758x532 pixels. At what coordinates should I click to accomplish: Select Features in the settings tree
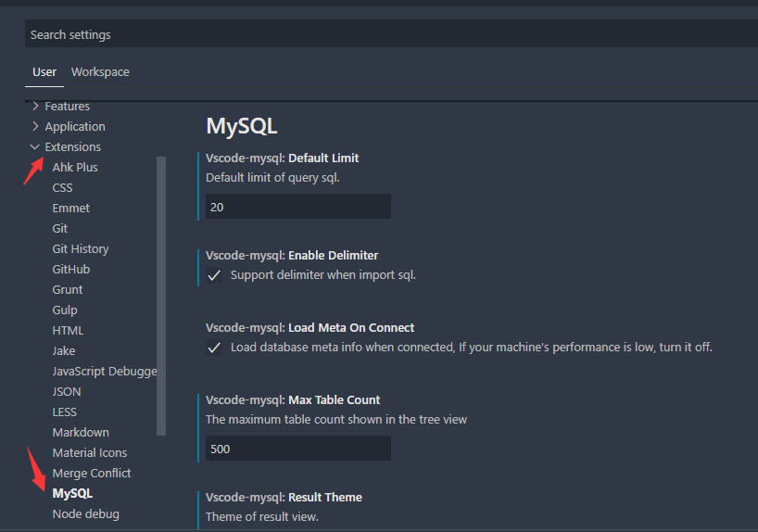(x=68, y=106)
